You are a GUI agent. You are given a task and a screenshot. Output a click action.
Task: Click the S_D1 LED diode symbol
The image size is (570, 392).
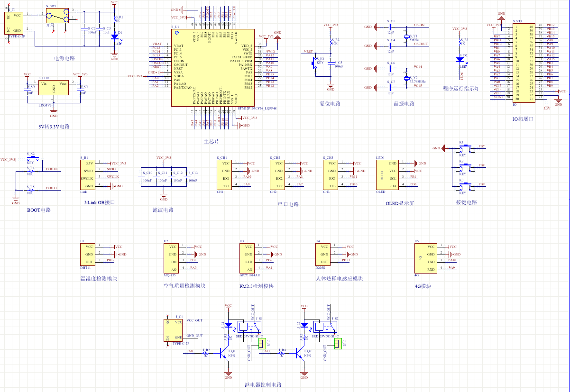click(114, 36)
